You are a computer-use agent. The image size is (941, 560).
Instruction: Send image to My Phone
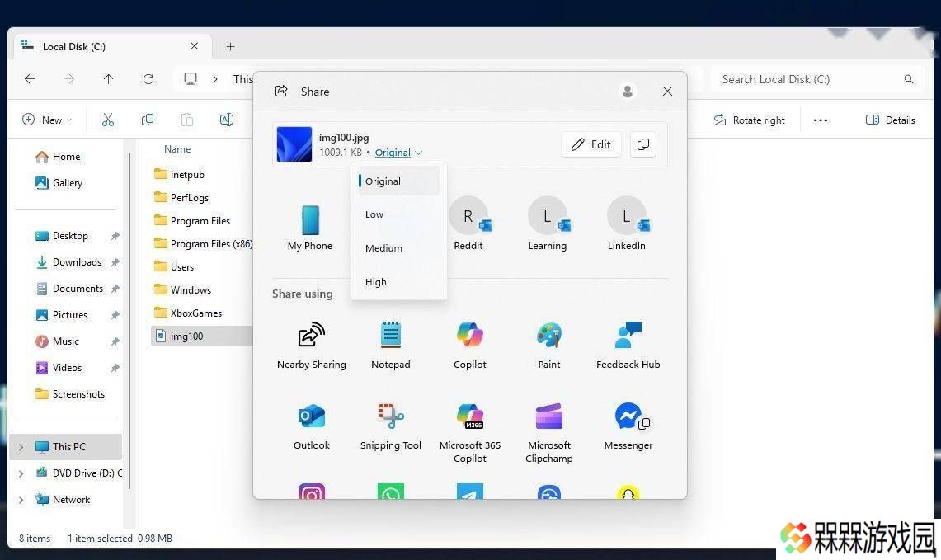[x=309, y=228]
